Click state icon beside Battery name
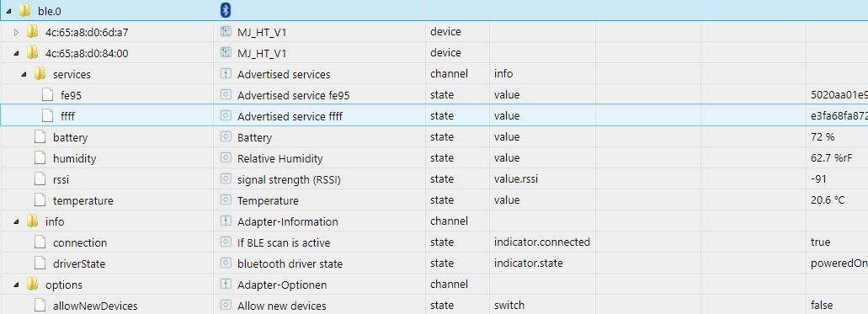 226,136
